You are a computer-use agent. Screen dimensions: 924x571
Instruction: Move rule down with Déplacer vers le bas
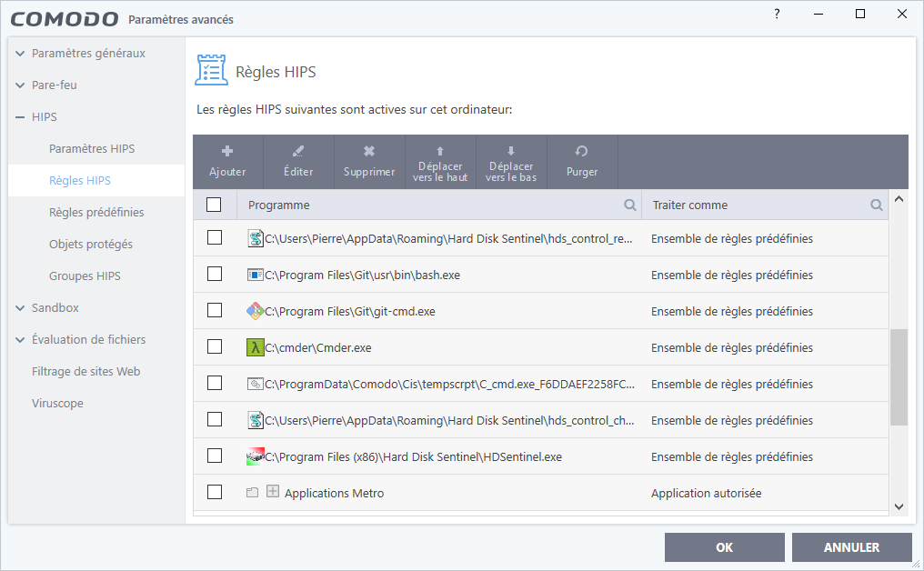[x=511, y=162]
